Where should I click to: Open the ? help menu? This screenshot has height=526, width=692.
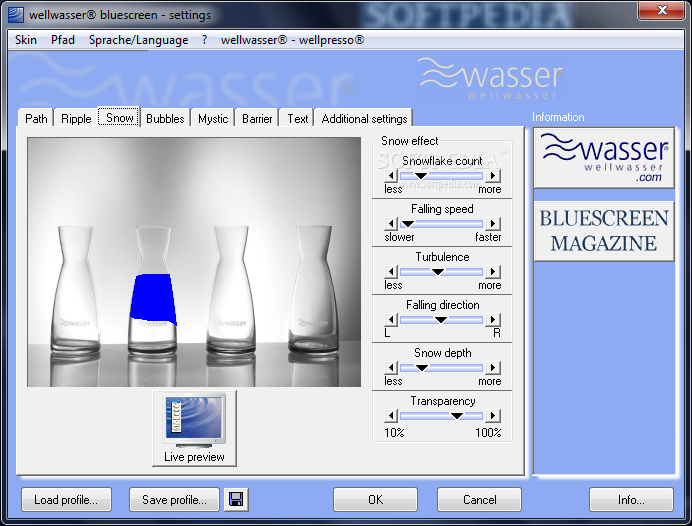pyautogui.click(x=204, y=40)
